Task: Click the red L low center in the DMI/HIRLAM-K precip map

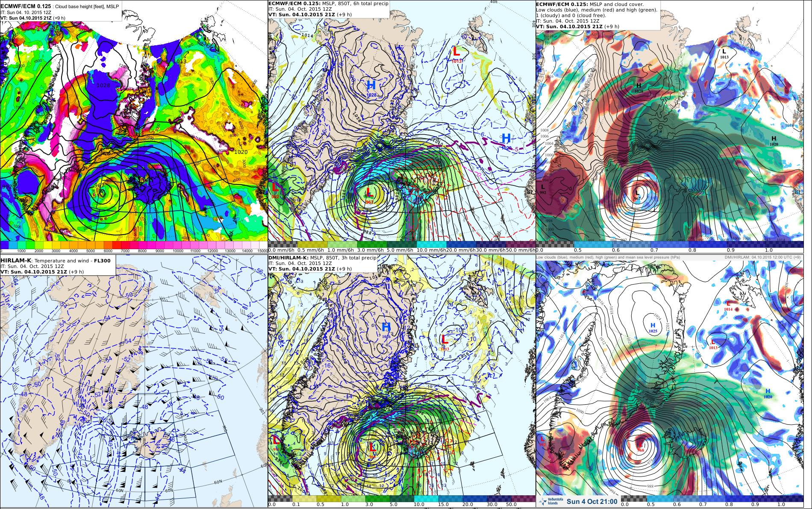Action: 373,450
